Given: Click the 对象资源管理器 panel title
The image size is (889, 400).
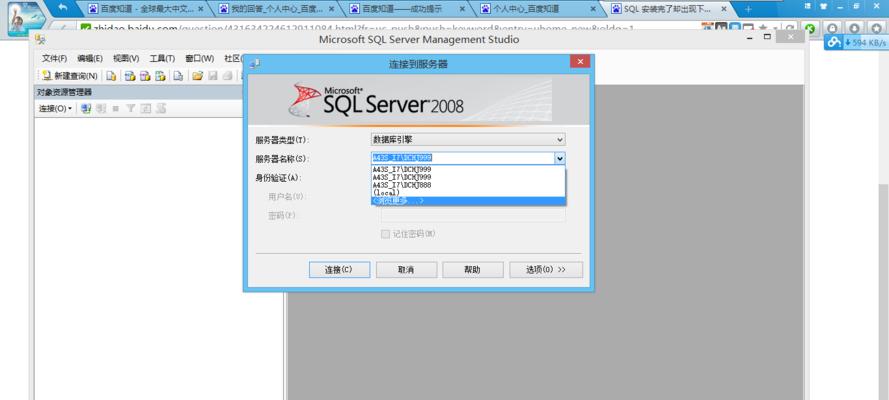Looking at the screenshot, I should [65, 92].
